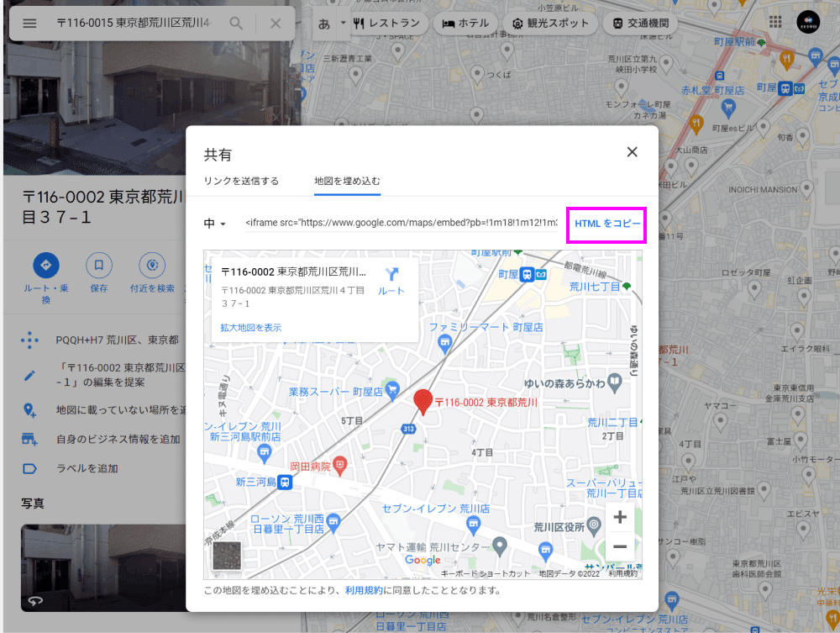Click the search magnifier icon
Viewport: 840px width, 633px height.
click(x=236, y=24)
